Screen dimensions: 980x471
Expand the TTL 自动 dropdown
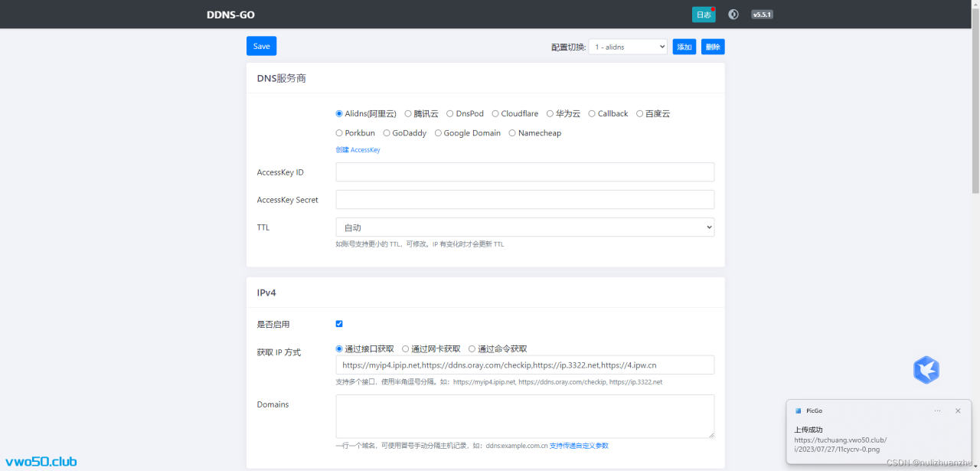tap(524, 227)
